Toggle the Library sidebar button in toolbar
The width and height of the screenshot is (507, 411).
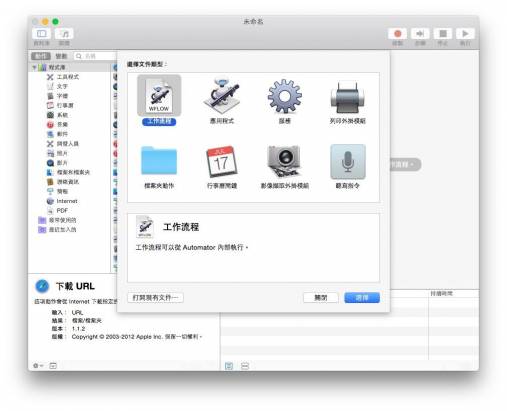tap(42, 34)
